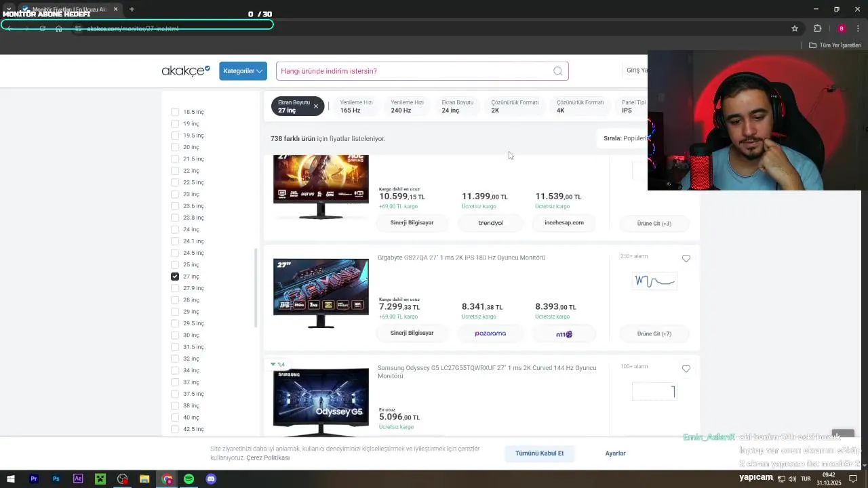Open OBS Studio recording icon in taskbar

coord(123,479)
